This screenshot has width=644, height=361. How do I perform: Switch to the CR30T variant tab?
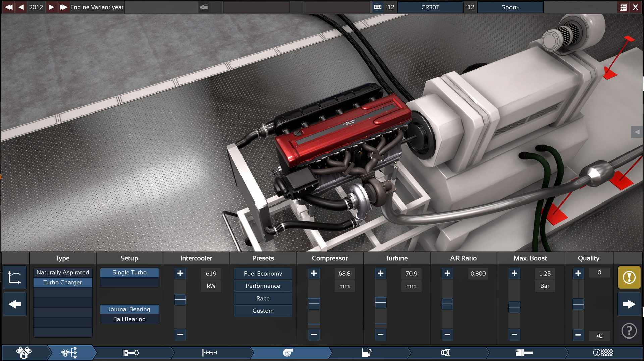[430, 7]
